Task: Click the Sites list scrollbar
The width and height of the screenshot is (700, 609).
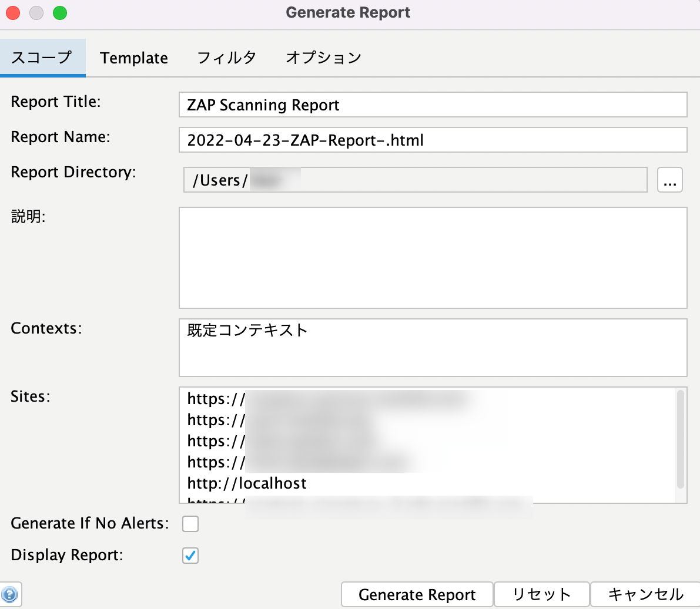Action: (681, 439)
